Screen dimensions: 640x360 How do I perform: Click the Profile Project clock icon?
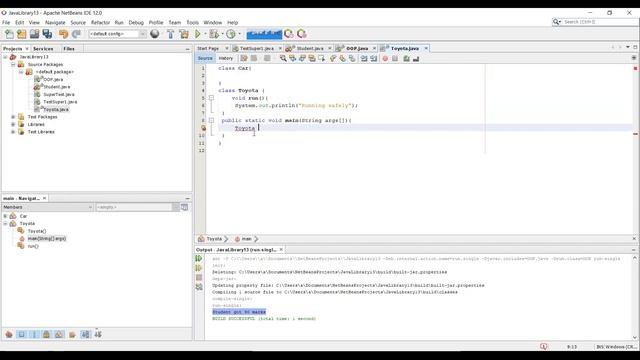coord(231,34)
